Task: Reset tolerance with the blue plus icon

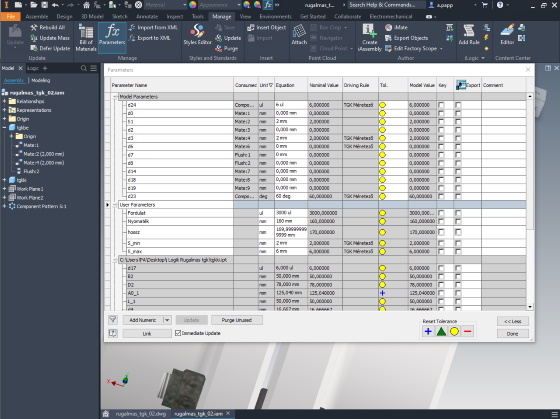Action: [428, 331]
